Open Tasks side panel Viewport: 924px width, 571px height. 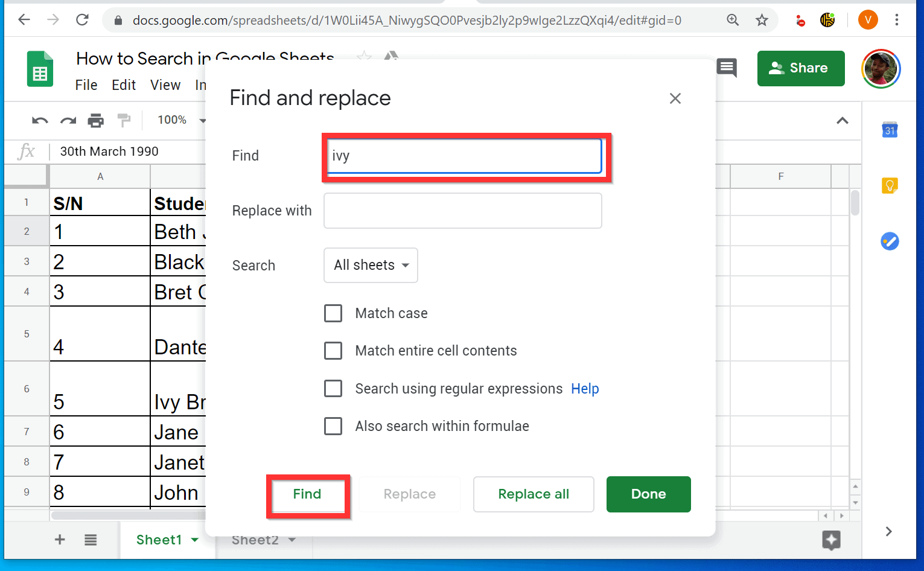point(890,241)
